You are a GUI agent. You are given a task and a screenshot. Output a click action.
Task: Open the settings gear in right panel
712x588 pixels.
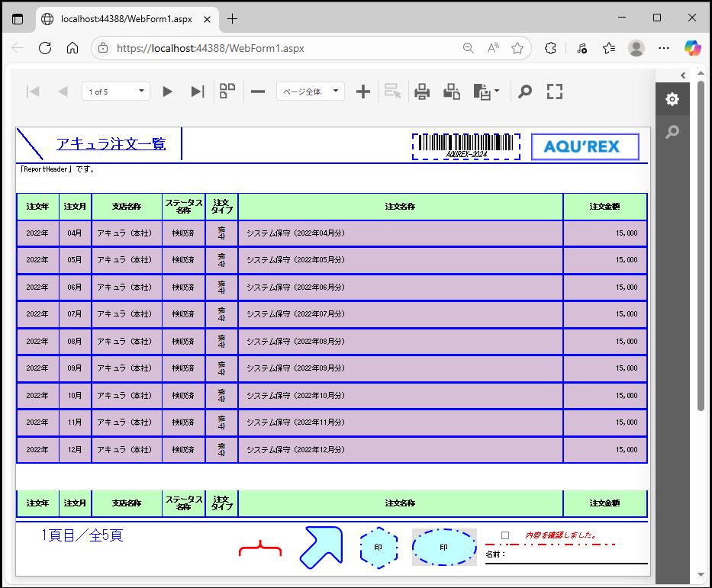click(x=672, y=99)
